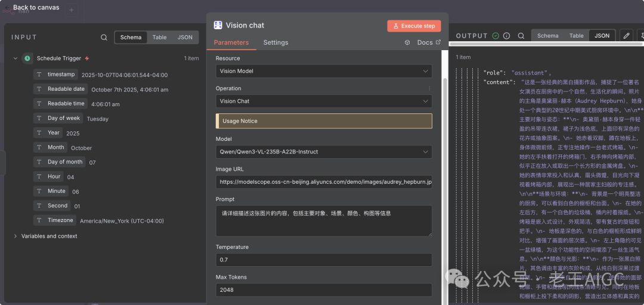The width and height of the screenshot is (644, 305).
Task: Switch INPUT panel to JSON view
Action: click(185, 38)
